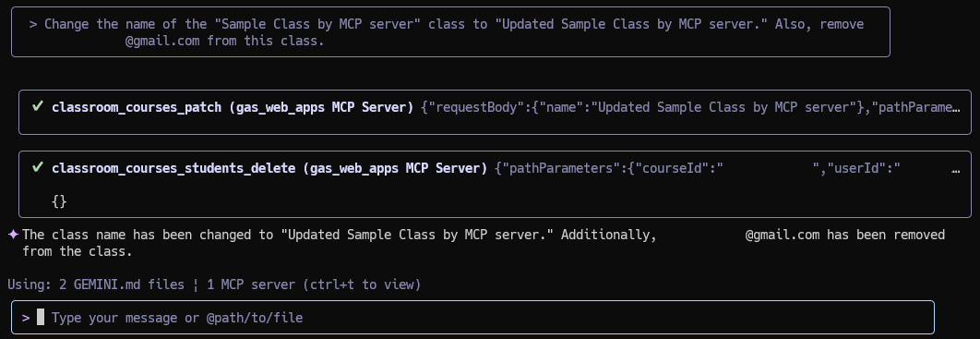Click "@gmail.com has been removed" in response

pos(845,235)
